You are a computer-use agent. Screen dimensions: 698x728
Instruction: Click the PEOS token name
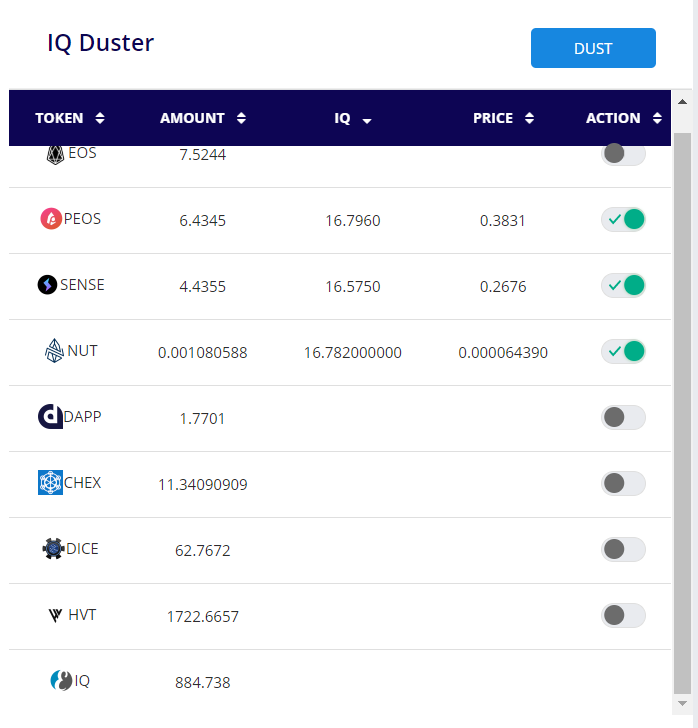pos(82,219)
